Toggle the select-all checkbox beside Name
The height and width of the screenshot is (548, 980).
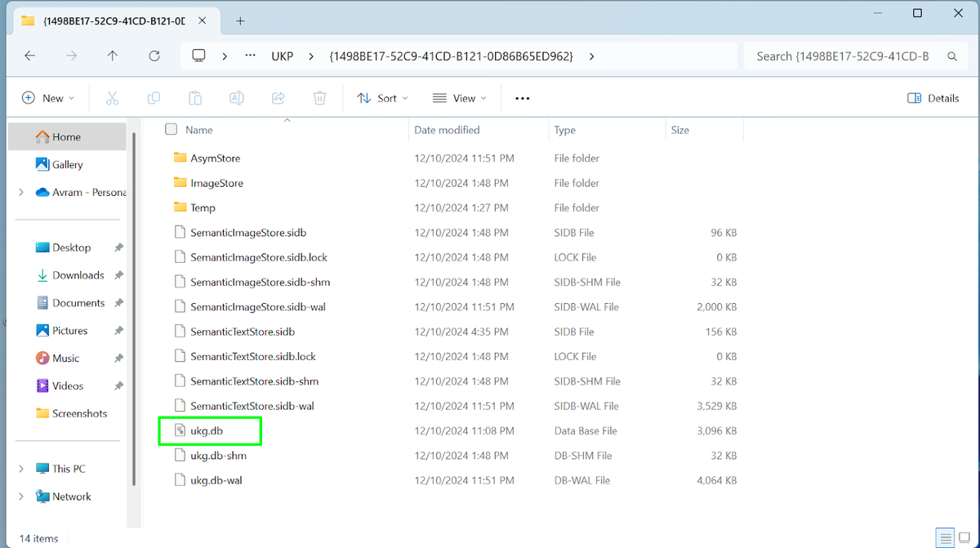point(171,130)
